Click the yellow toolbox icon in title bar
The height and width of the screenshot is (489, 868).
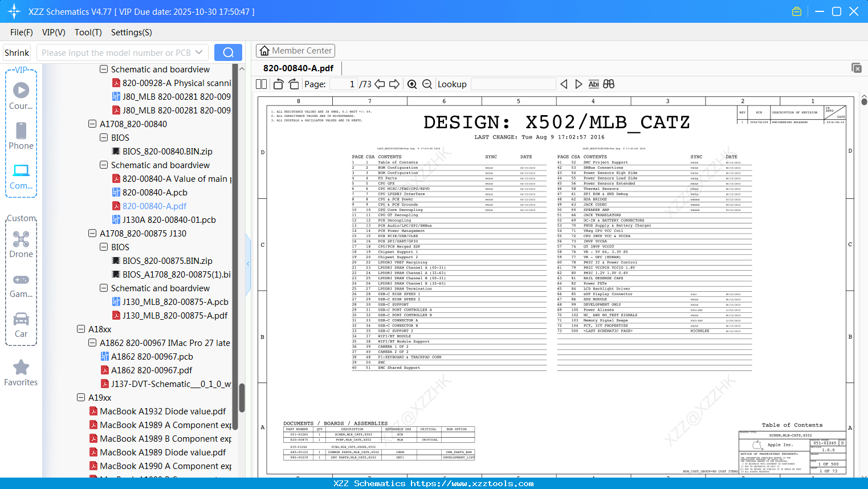[x=797, y=11]
